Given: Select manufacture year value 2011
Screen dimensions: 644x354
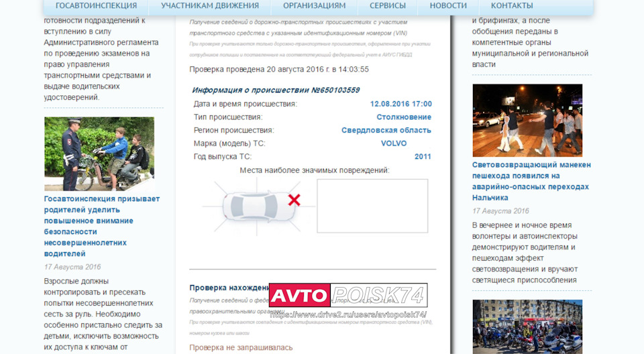Looking at the screenshot, I should pos(423,156).
